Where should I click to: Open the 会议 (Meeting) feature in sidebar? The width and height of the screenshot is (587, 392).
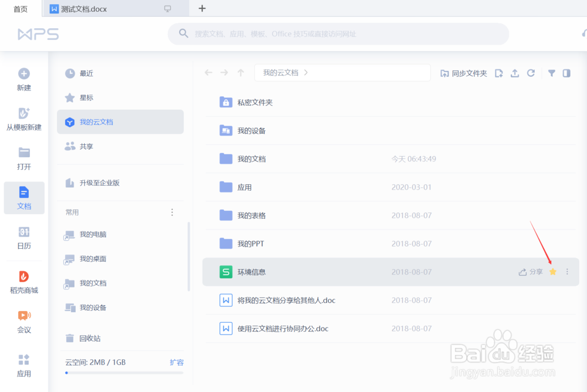pyautogui.click(x=23, y=322)
